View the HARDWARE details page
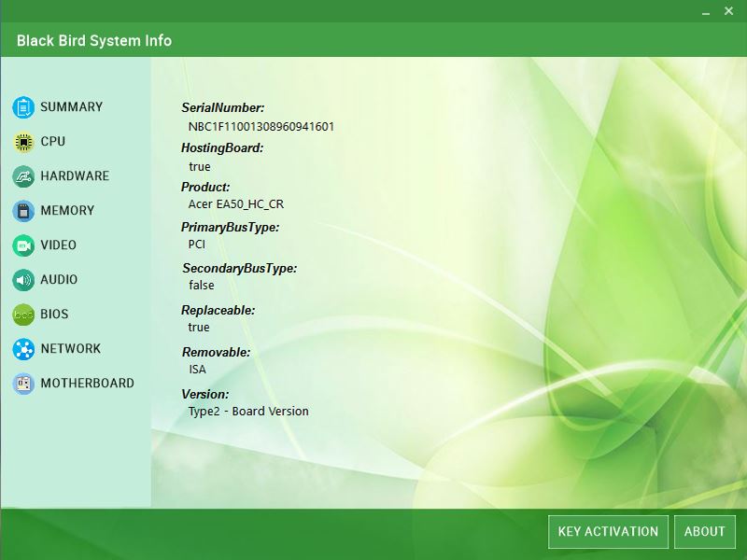This screenshot has height=560, width=747. (74, 176)
